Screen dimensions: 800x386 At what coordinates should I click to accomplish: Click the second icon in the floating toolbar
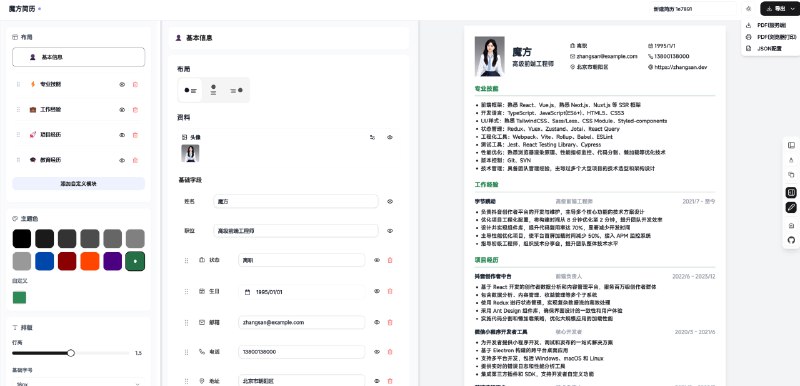click(791, 160)
